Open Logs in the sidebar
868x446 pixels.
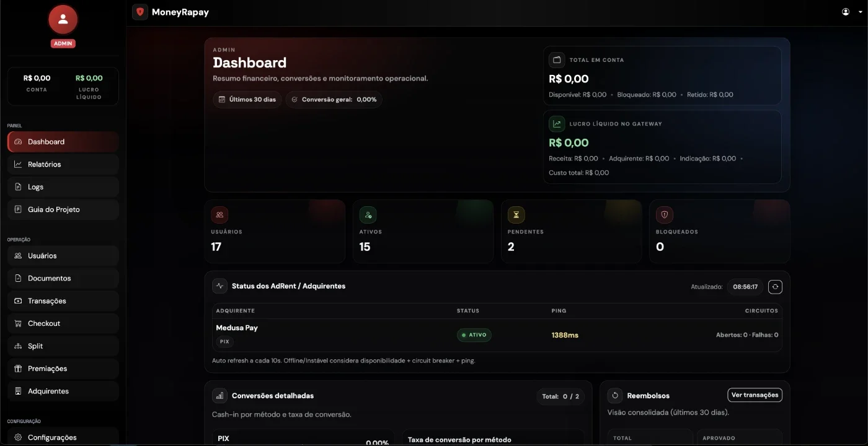63,187
